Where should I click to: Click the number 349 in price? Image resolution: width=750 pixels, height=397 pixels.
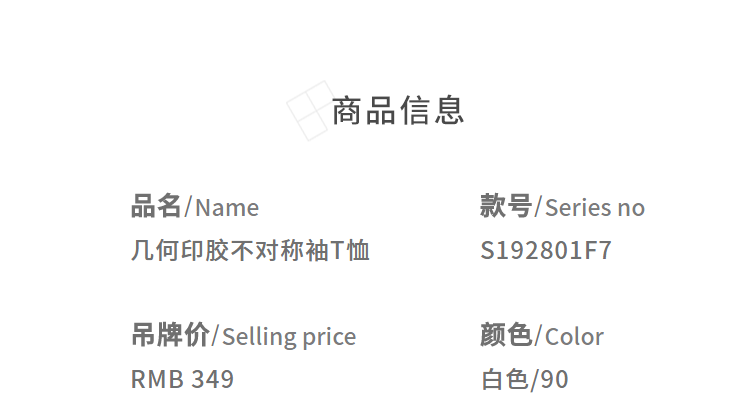212,379
